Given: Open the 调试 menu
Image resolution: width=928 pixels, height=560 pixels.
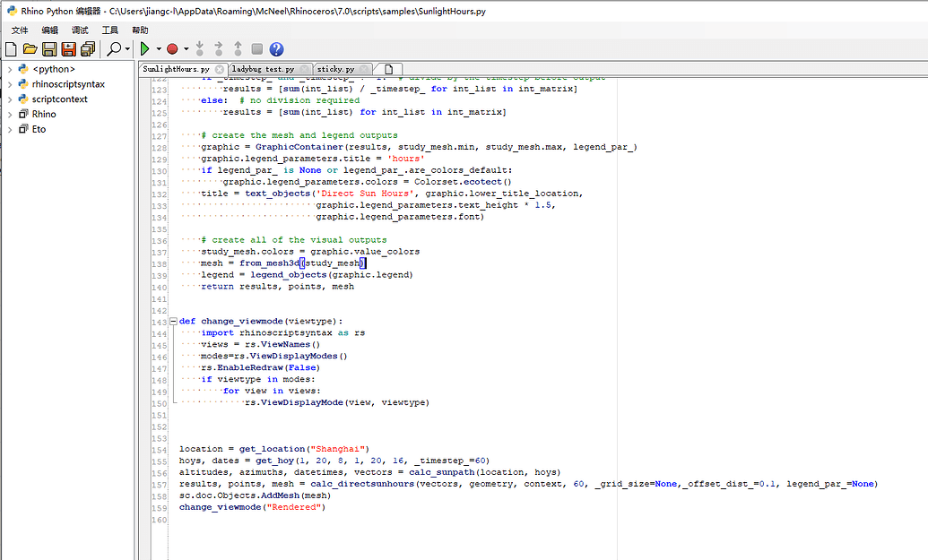Looking at the screenshot, I should click(80, 30).
